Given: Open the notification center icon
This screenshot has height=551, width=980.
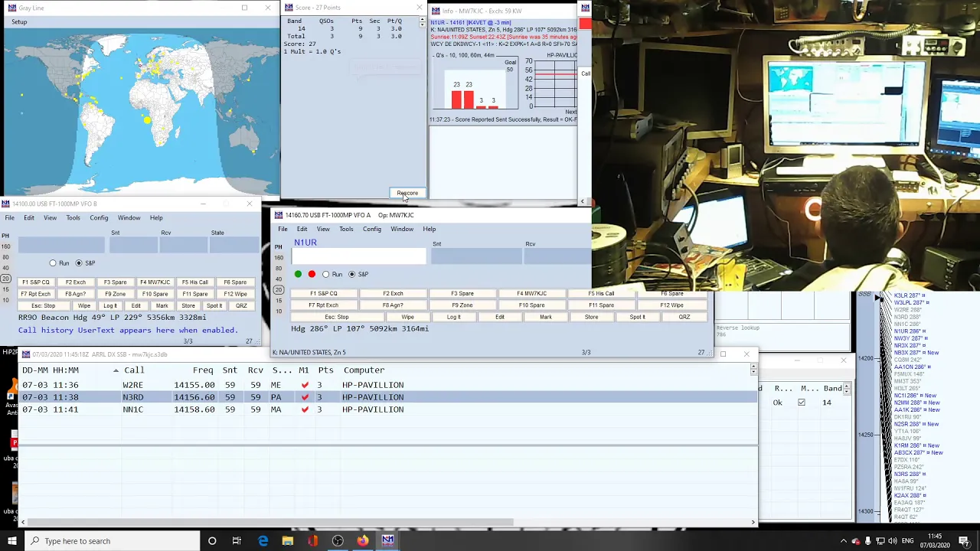Looking at the screenshot, I should (x=964, y=541).
